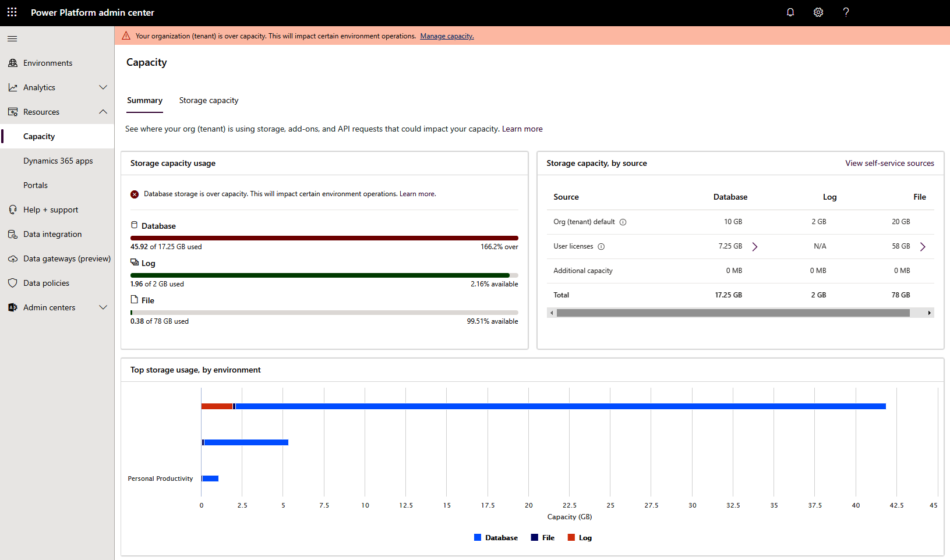
Task: Expand the Admin centers chevron
Action: (103, 307)
